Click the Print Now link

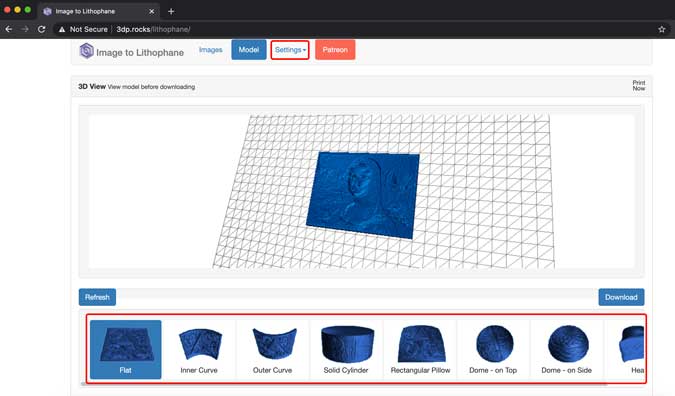pyautogui.click(x=639, y=85)
